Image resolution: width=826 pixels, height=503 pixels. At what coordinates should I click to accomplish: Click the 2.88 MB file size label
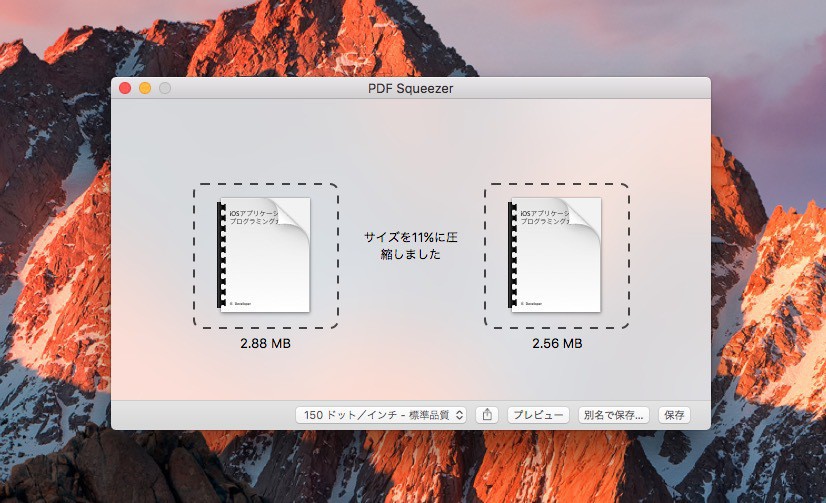265,343
